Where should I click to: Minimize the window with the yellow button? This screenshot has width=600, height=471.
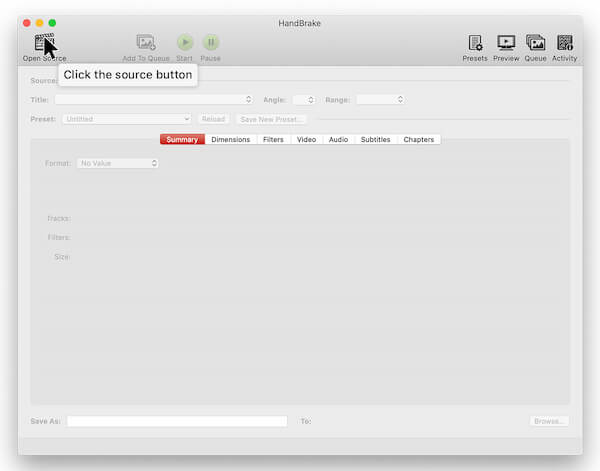point(39,23)
